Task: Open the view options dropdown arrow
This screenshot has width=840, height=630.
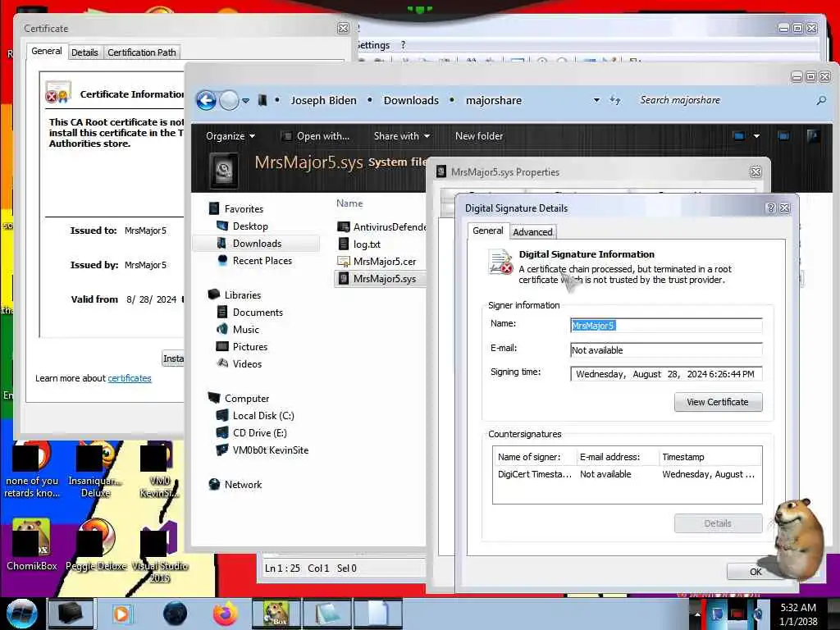Action: click(x=756, y=136)
